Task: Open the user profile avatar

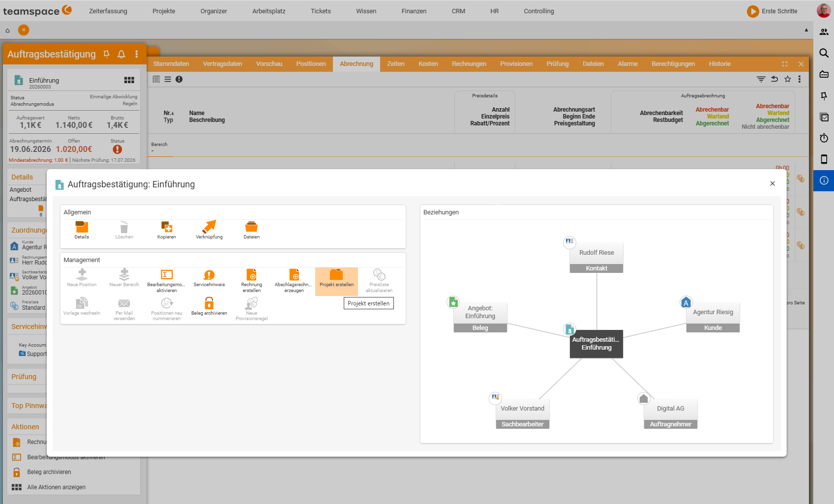Action: click(x=824, y=10)
